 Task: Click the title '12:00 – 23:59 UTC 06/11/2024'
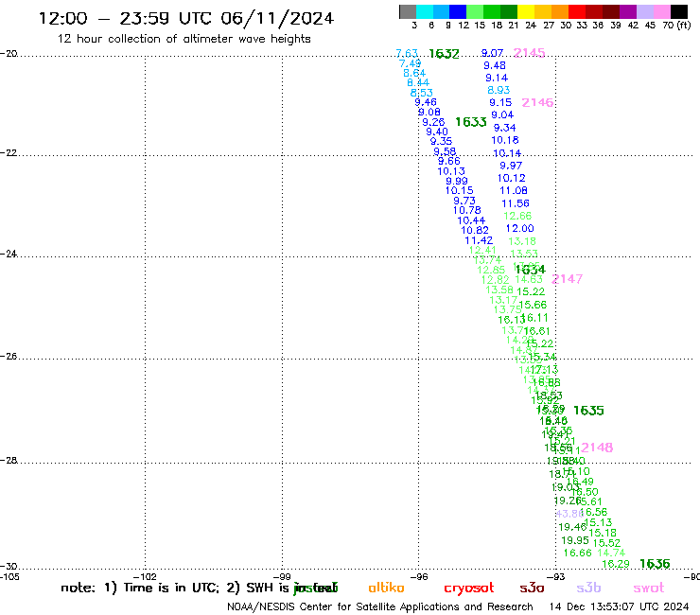pos(186,18)
